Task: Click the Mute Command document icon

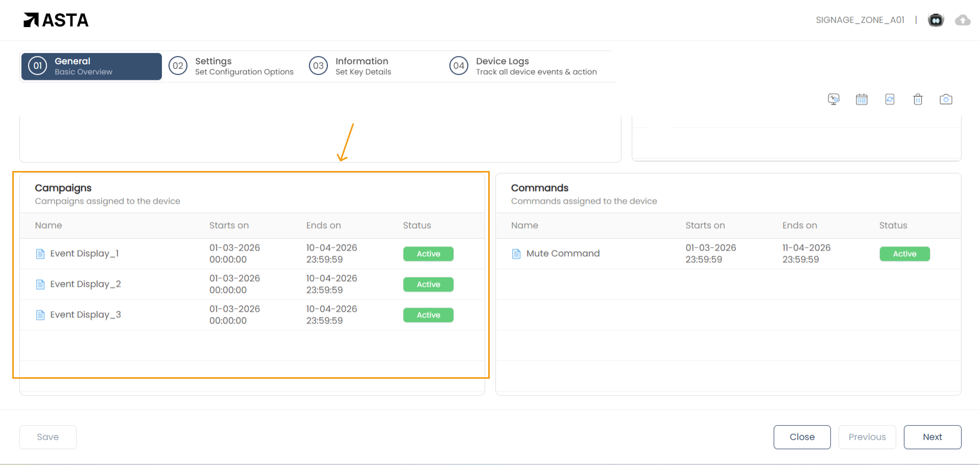Action: pos(516,254)
